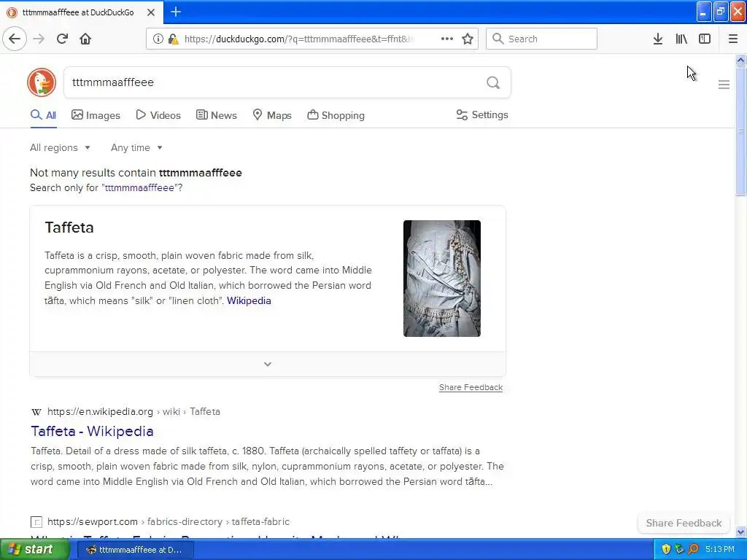
Task: Click the magnifier search button in DuckDuckGo box
Action: click(x=493, y=82)
